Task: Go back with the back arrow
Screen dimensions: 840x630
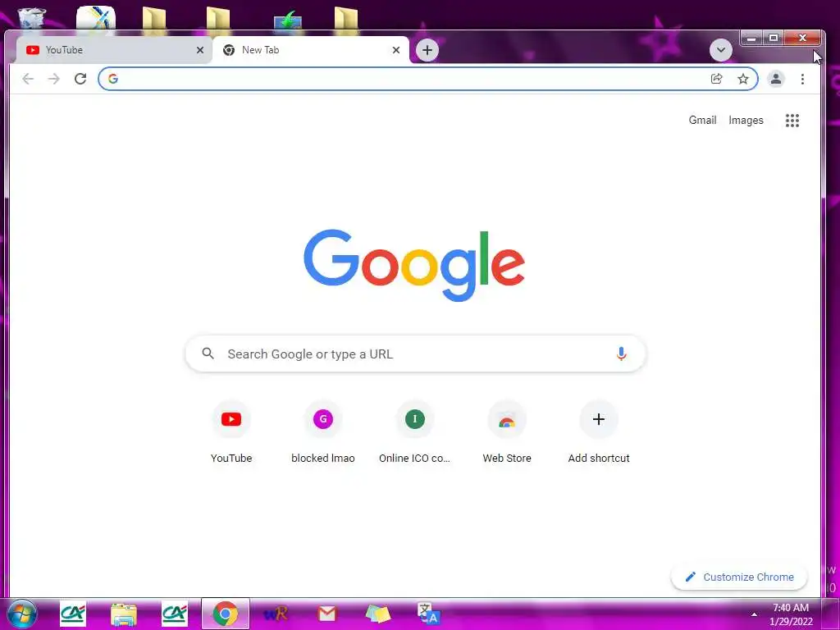Action: pyautogui.click(x=28, y=80)
